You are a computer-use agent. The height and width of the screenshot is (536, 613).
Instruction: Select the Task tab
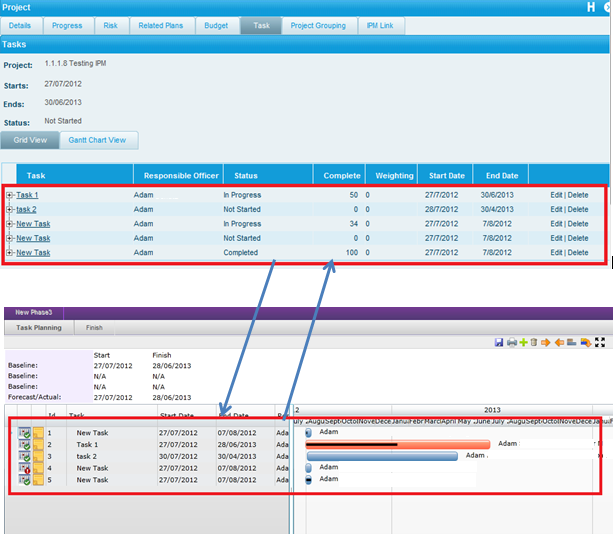click(261, 26)
